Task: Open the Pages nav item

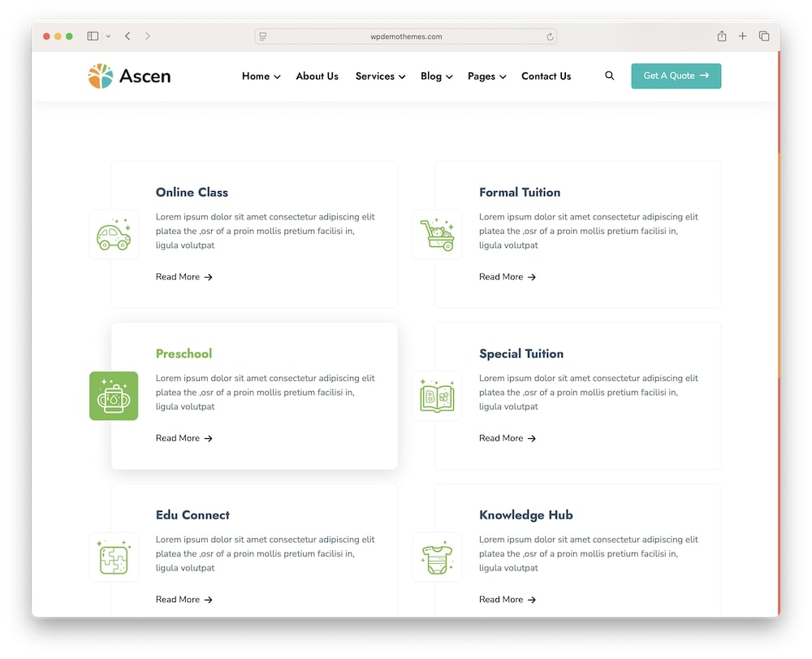Action: click(x=481, y=76)
